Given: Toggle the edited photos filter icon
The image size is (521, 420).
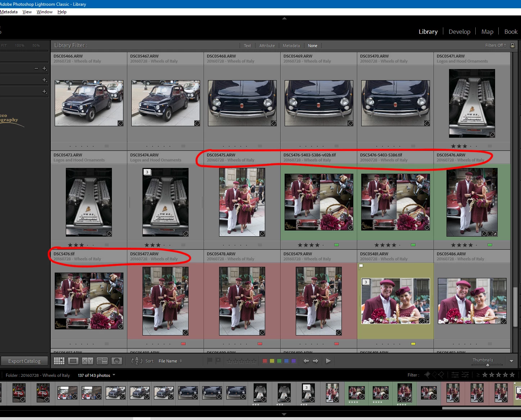Looking at the screenshot, I should 455,375.
